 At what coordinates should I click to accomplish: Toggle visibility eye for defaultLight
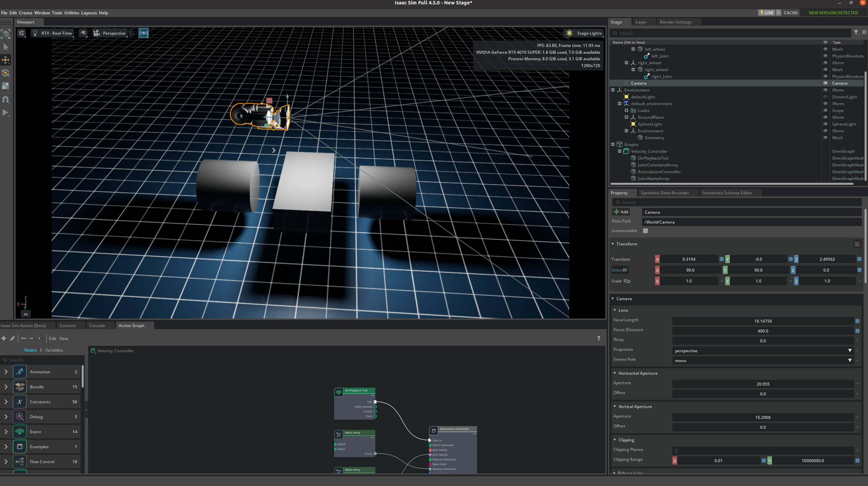click(x=825, y=97)
